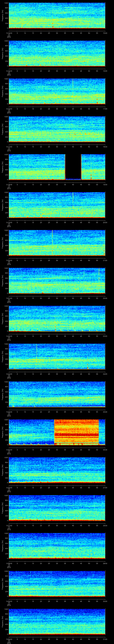114x644 pixels.
Task: Select the spectrogram panel starting at 5:16:00
Action: point(57,91)
